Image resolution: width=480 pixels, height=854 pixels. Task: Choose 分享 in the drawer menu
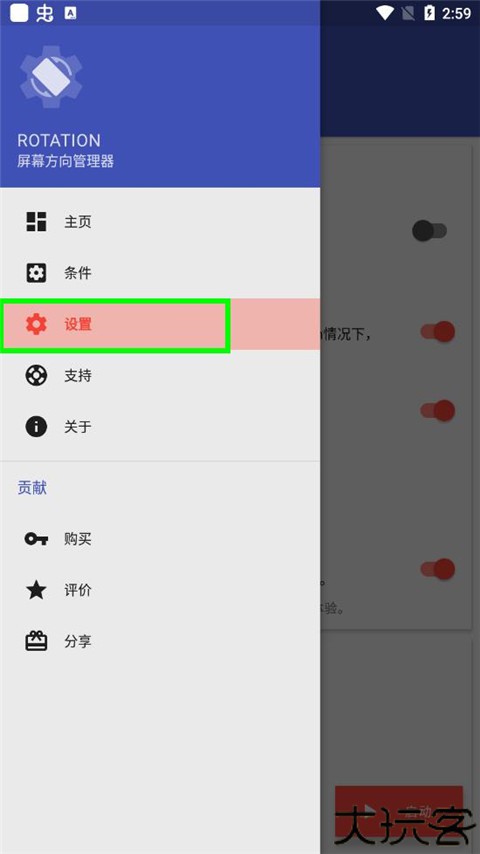(x=160, y=641)
